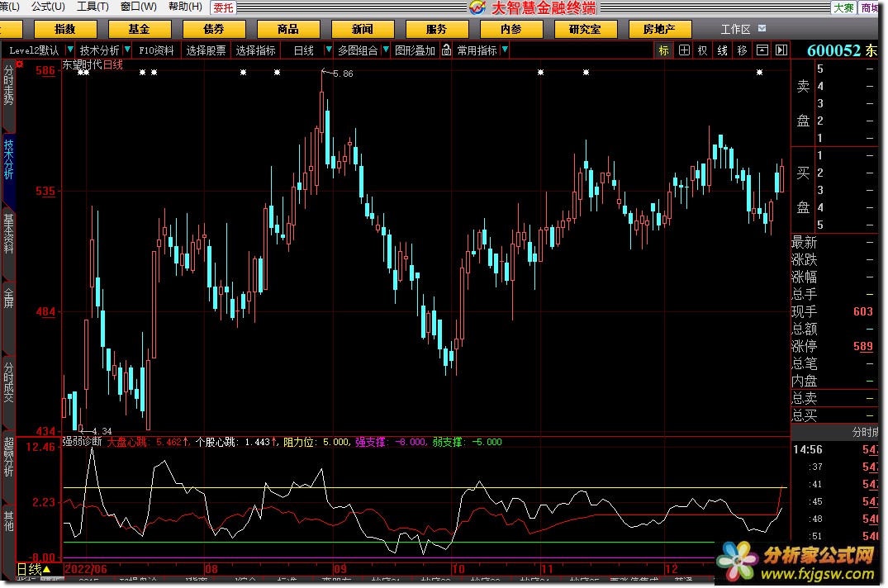888x588 pixels.
Task: Click the 强弱诊断 indicator name
Action: coord(82,442)
